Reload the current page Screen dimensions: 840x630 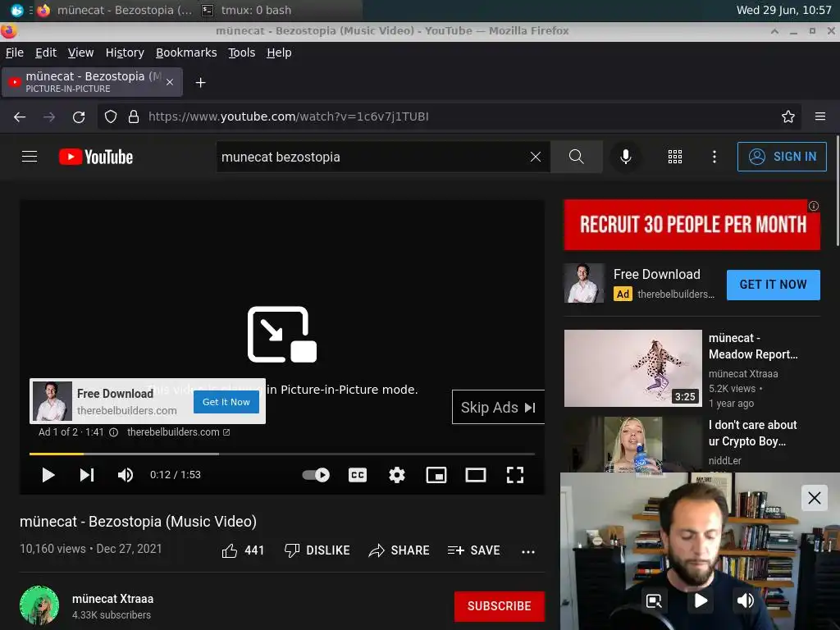pyautogui.click(x=79, y=116)
